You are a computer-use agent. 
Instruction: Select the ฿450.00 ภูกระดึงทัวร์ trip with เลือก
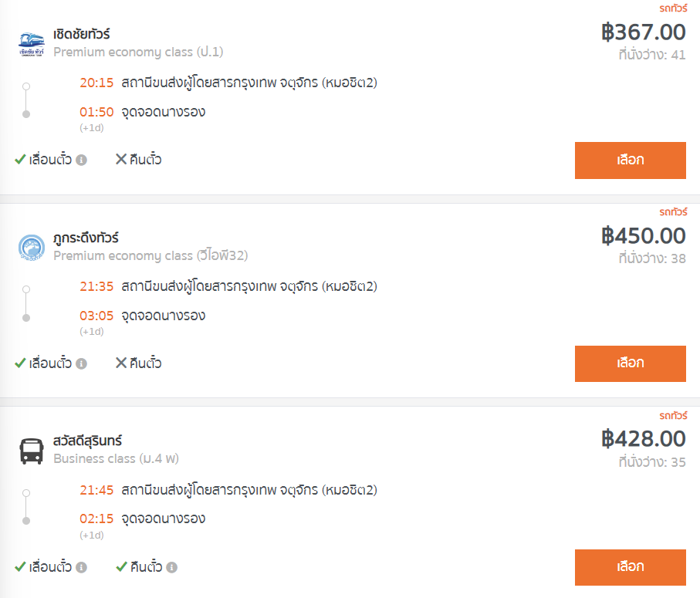point(631,363)
